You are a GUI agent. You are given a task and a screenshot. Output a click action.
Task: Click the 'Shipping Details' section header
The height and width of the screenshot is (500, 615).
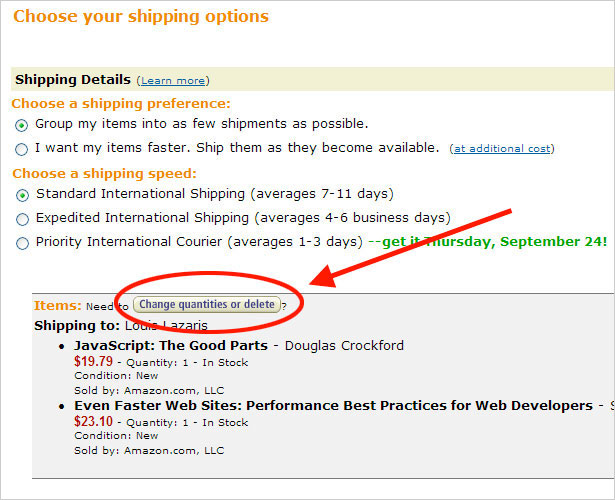pos(73,80)
